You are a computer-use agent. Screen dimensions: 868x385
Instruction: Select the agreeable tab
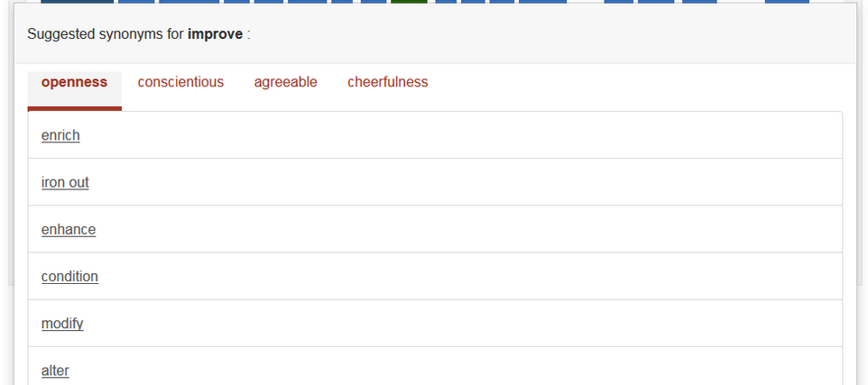click(x=285, y=82)
